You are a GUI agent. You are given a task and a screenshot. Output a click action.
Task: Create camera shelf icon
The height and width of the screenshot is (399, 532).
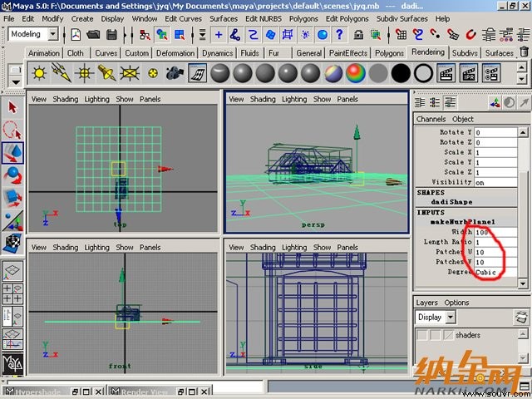pyautogui.click(x=175, y=73)
